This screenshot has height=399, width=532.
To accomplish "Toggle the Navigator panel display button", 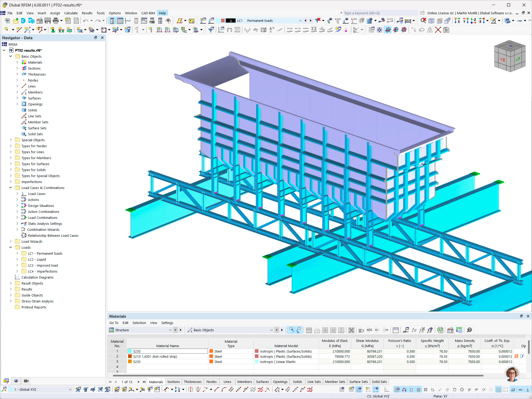I will (112, 21).
